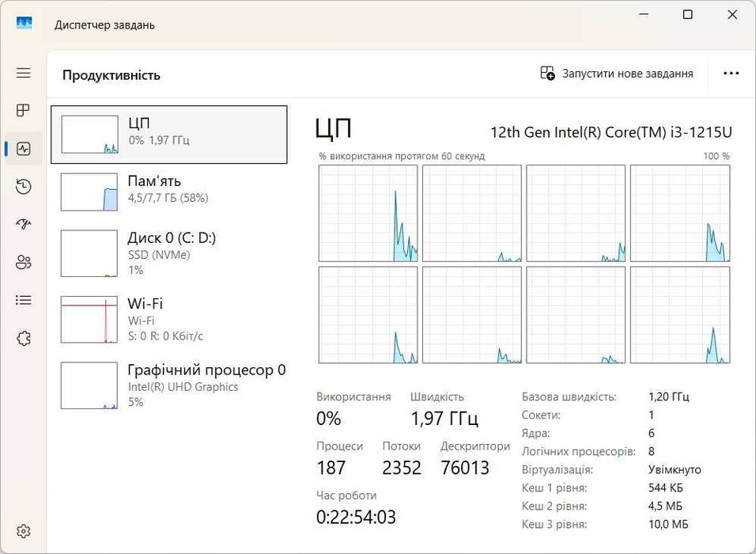Click the bottom-row first processor graph
756x554 pixels.
[x=369, y=315]
